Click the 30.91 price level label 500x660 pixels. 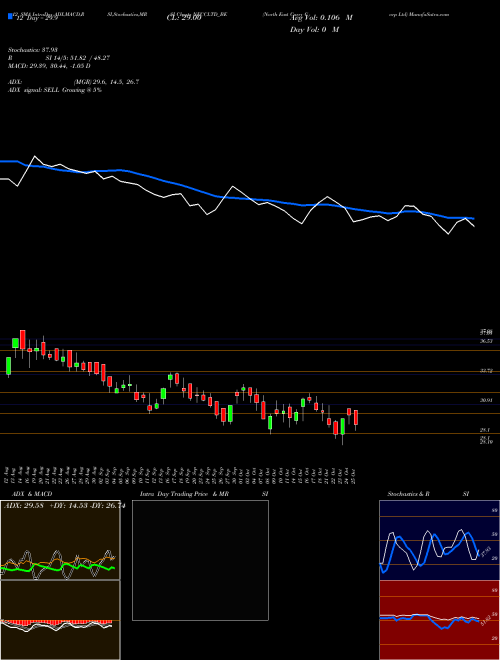tap(486, 401)
